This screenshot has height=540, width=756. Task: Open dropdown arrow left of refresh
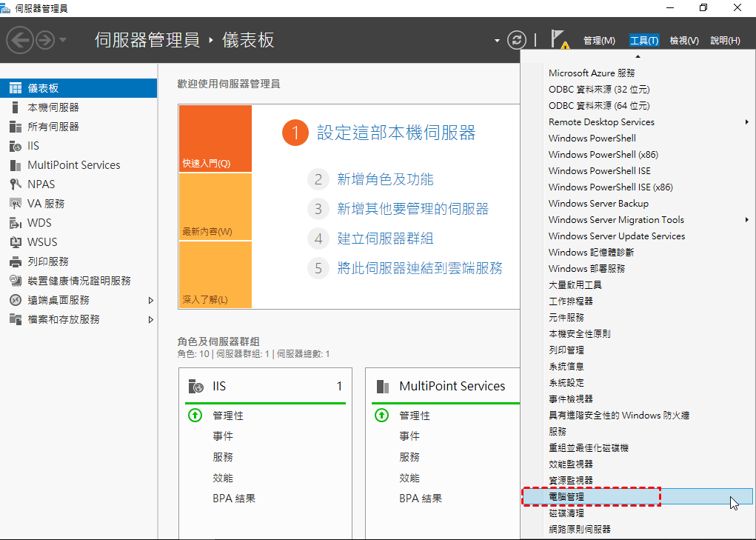497,41
